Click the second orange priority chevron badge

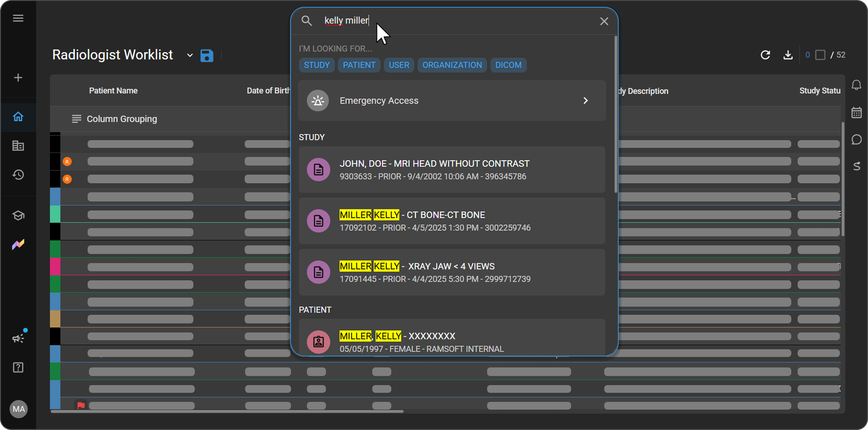coord(67,179)
